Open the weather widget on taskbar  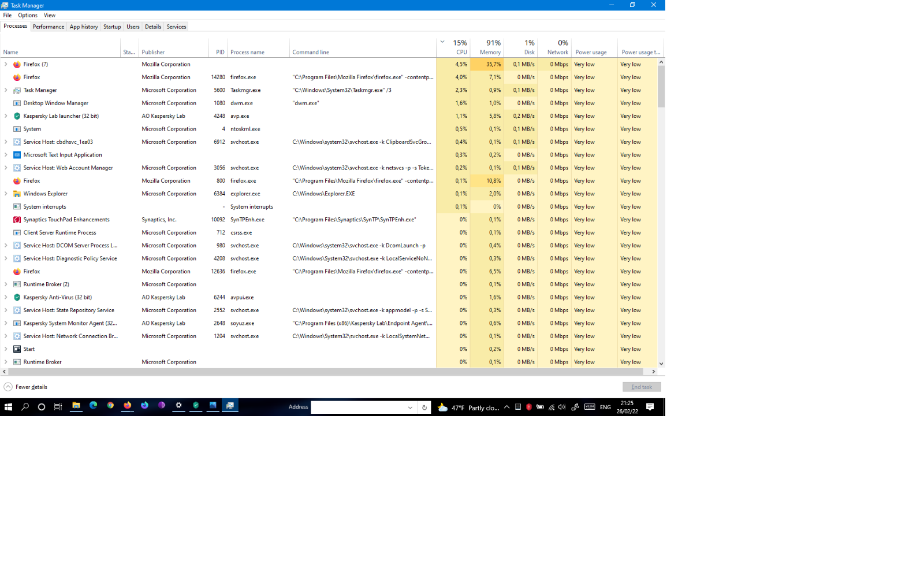pos(468,407)
